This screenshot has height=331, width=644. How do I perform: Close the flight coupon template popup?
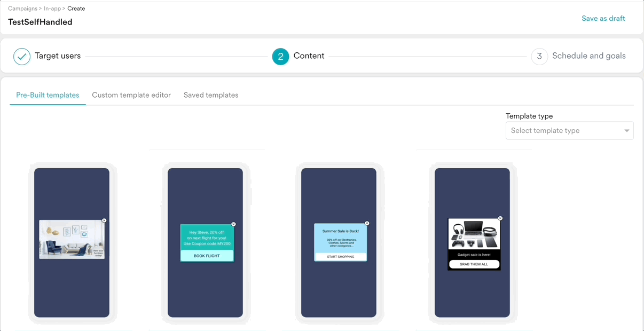(x=233, y=224)
